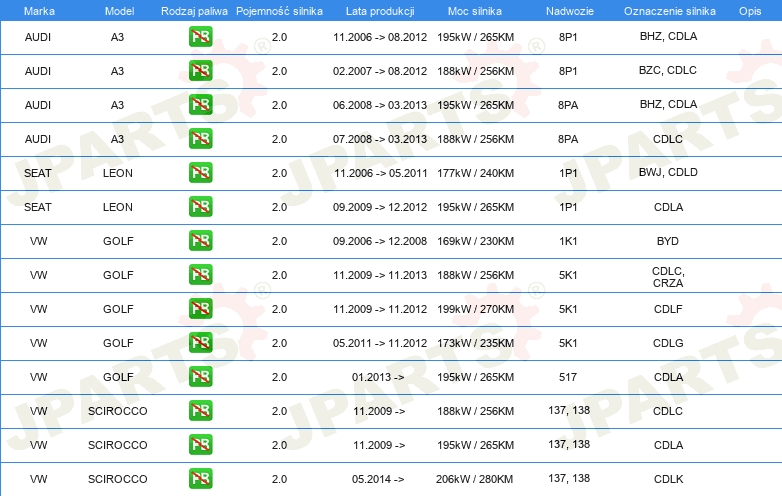Click the fuel icon in the Scirocco CDLK row
The height and width of the screenshot is (496, 782).
[x=200, y=479]
